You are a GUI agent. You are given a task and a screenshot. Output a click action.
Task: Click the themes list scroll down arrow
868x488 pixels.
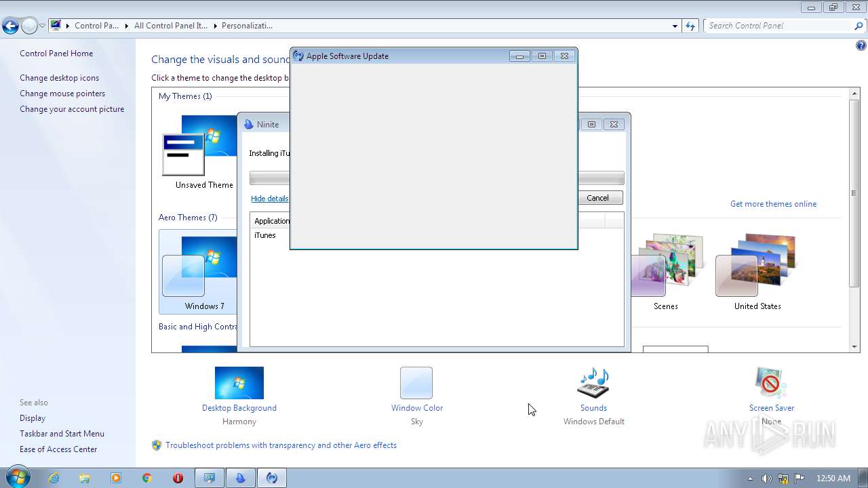click(854, 346)
